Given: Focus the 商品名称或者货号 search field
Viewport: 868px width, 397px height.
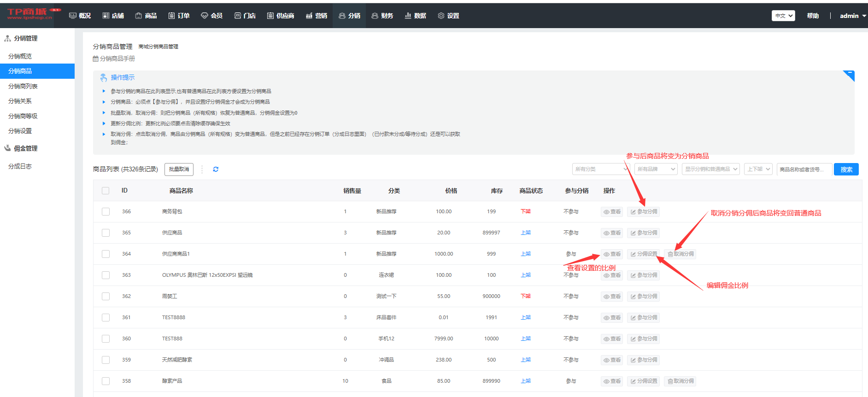Looking at the screenshot, I should (804, 169).
